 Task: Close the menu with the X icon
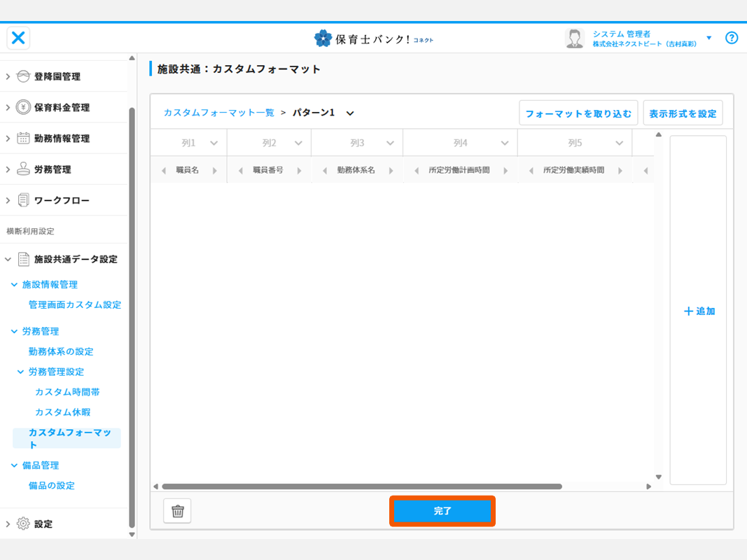[19, 38]
